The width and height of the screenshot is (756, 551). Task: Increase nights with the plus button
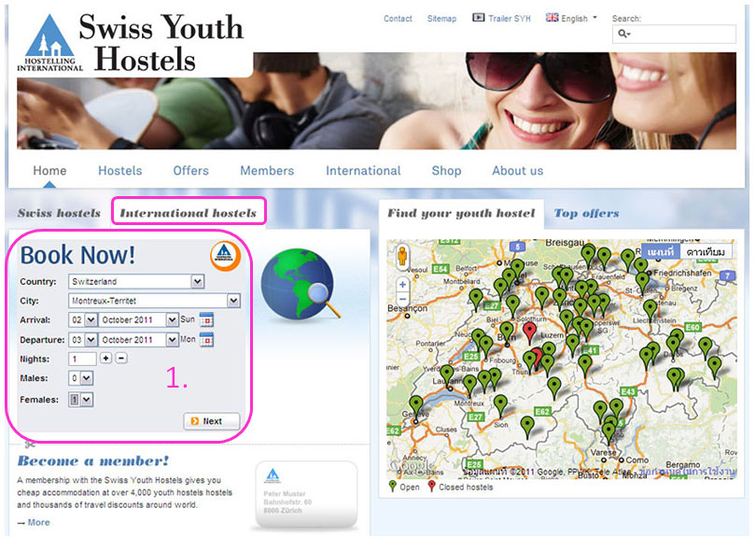tap(106, 358)
